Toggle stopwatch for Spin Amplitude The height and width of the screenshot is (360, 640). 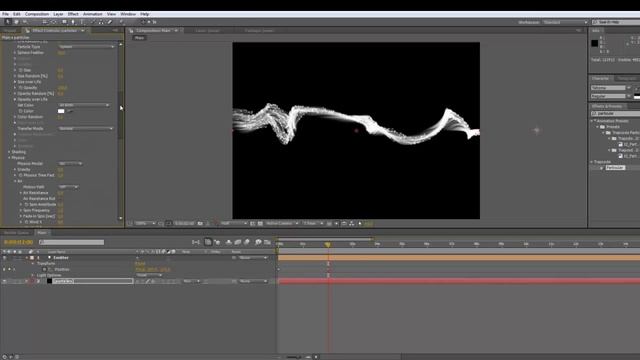click(x=27, y=204)
